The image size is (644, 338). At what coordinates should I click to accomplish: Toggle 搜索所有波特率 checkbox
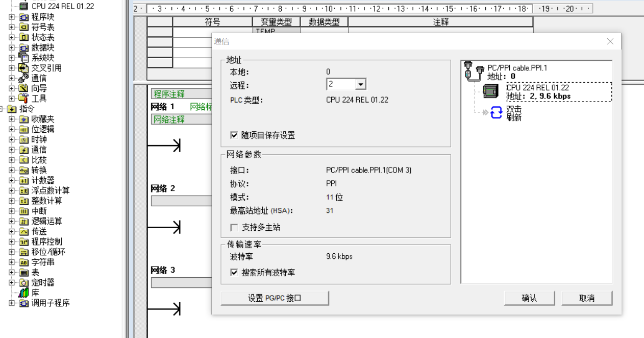(234, 273)
